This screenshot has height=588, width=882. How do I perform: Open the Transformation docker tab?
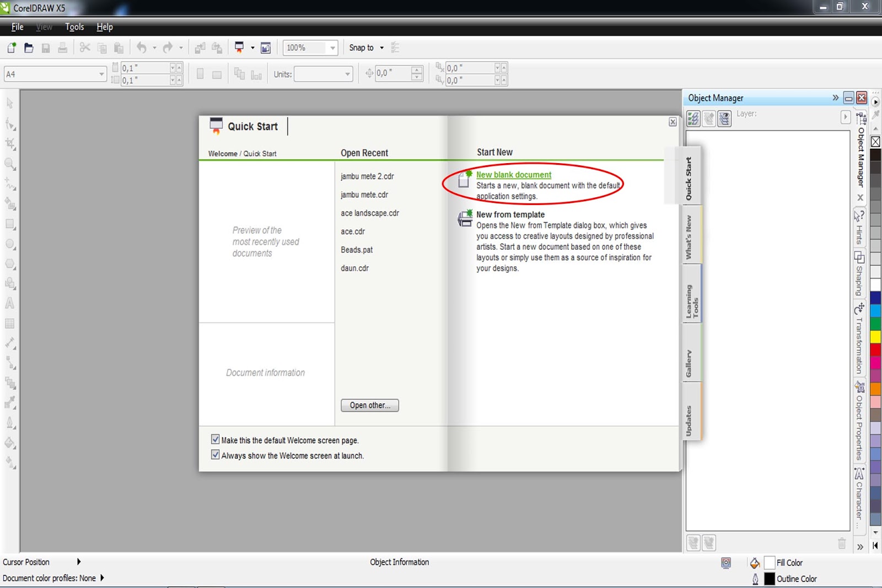[x=859, y=339]
